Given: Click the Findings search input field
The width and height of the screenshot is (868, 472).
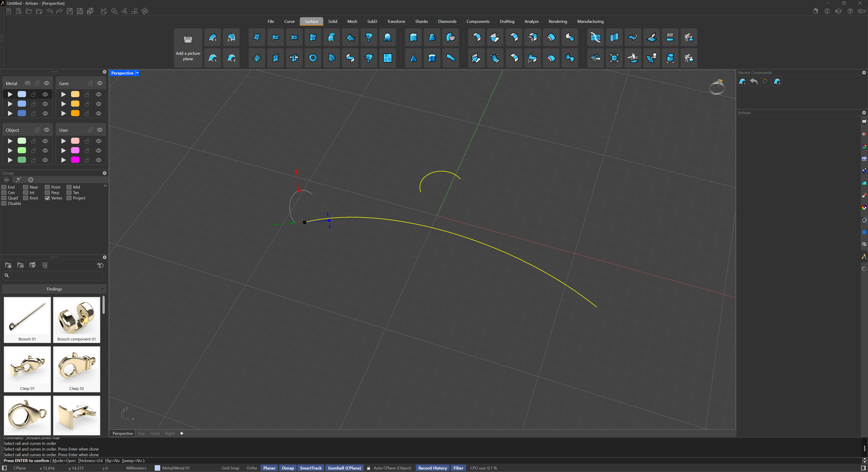Looking at the screenshot, I should click(52, 276).
